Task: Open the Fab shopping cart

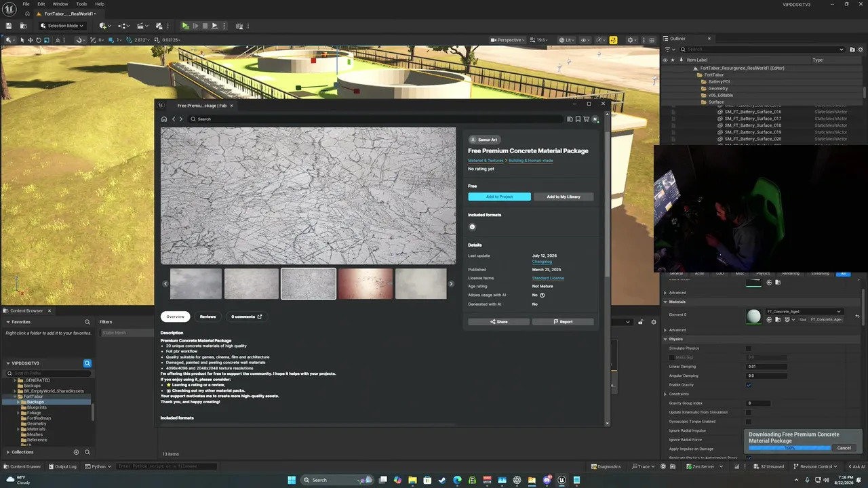Action: coord(587,119)
